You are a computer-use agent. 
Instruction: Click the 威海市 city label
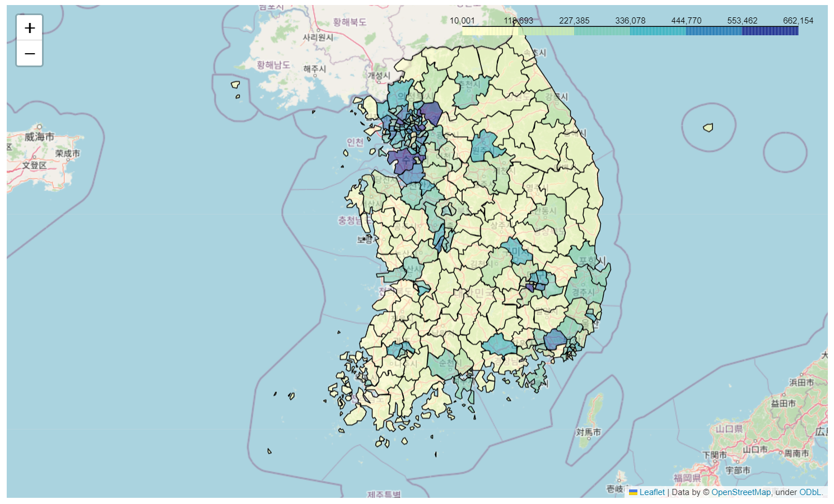click(39, 137)
